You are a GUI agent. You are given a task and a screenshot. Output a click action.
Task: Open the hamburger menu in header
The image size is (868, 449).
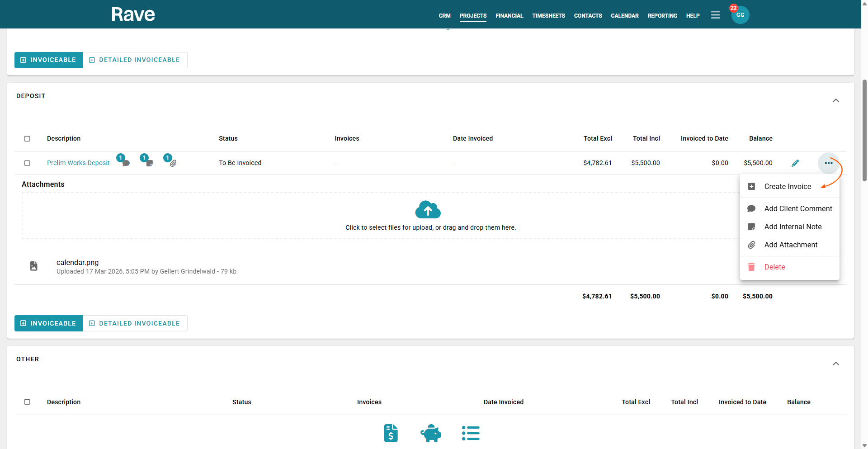(715, 15)
